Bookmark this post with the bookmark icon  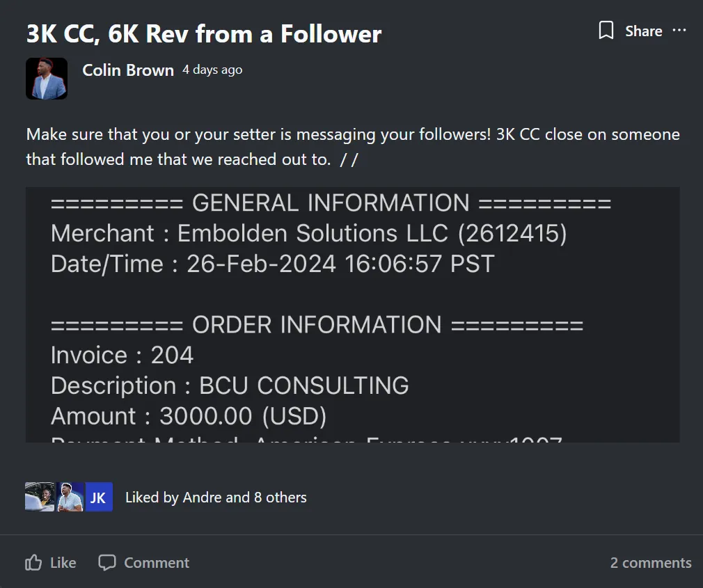606,31
